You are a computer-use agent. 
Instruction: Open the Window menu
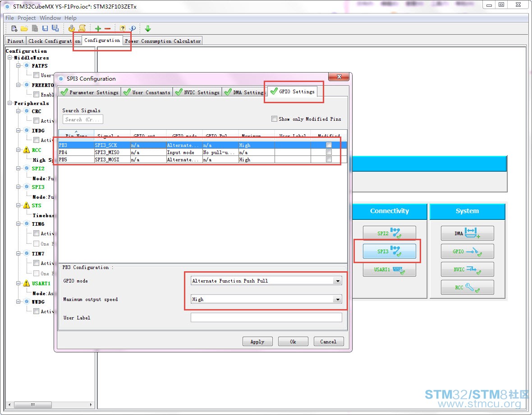coord(50,18)
